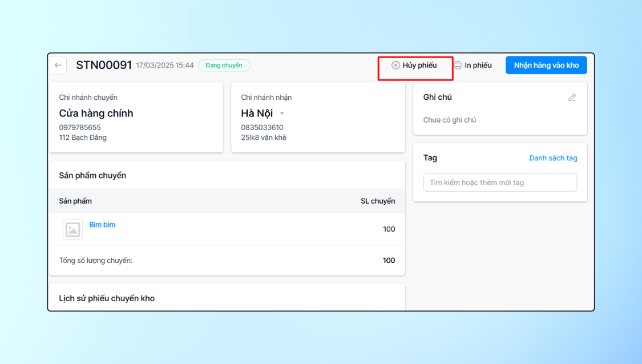
Task: Open the Danh sách tag link
Action: (553, 158)
